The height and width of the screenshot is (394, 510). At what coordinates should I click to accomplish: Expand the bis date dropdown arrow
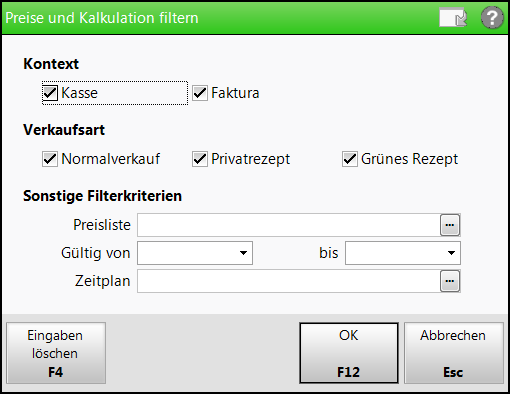(451, 253)
